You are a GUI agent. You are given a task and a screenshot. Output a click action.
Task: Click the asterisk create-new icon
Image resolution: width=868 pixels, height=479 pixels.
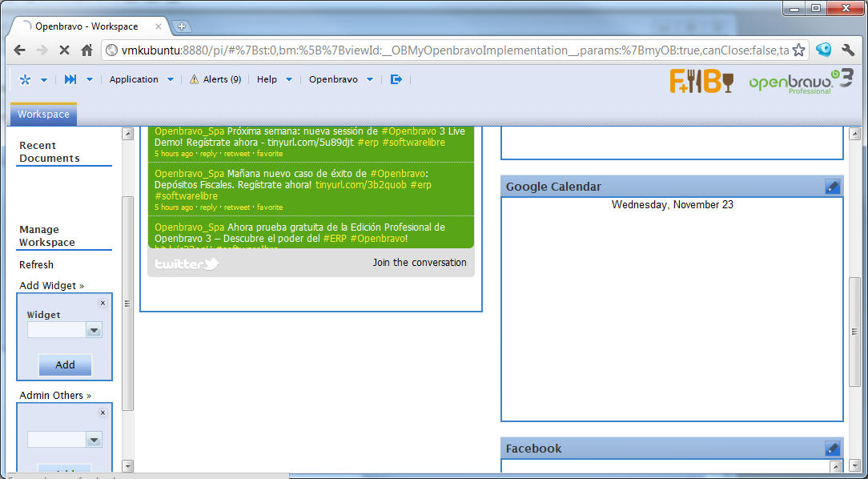[x=25, y=80]
